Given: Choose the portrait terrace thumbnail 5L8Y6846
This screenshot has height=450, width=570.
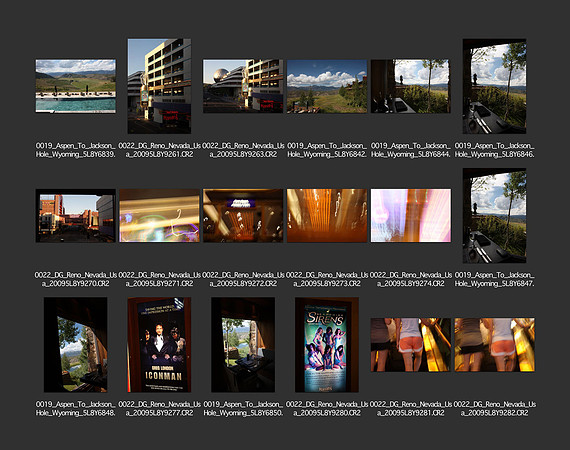Looking at the screenshot, I should click(x=494, y=86).
